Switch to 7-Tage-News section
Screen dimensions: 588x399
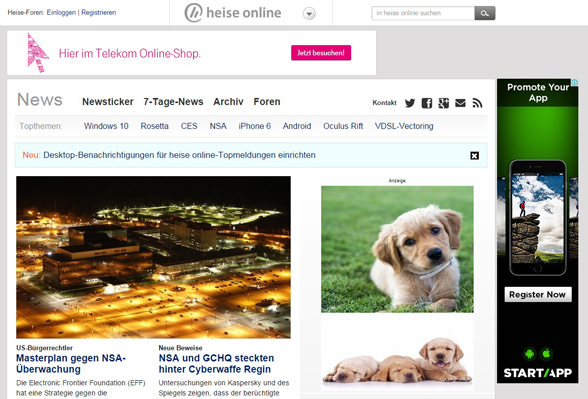(173, 102)
